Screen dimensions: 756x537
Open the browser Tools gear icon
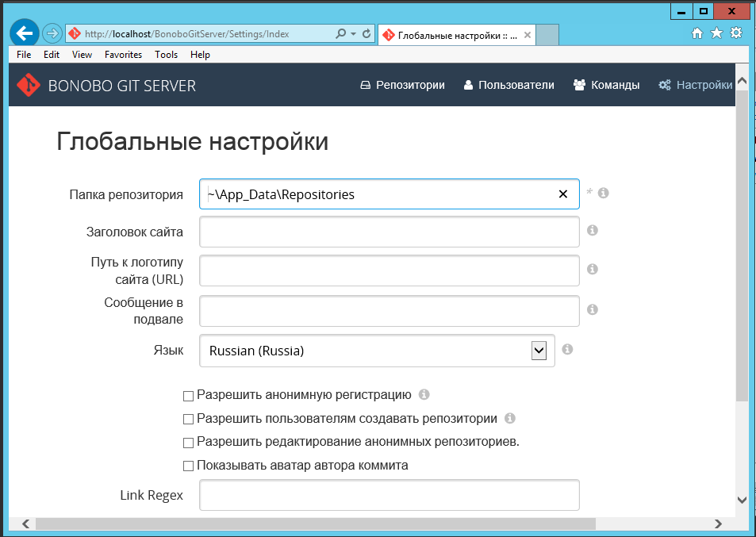736,33
